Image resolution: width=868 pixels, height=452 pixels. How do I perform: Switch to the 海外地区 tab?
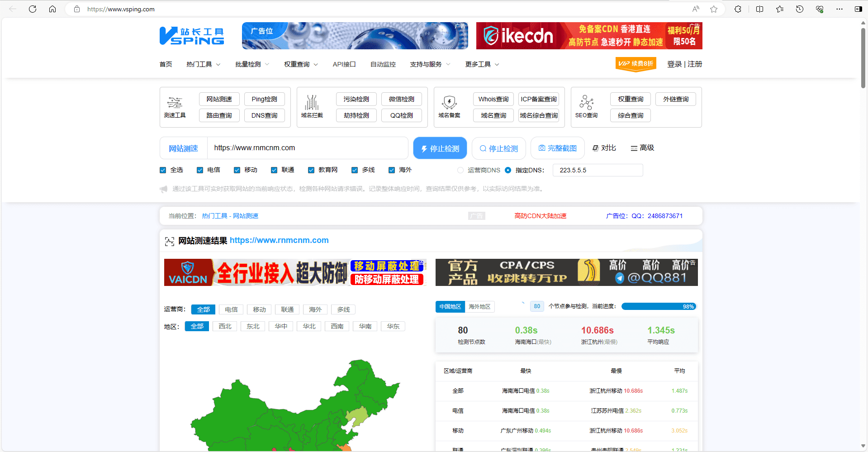tap(480, 306)
